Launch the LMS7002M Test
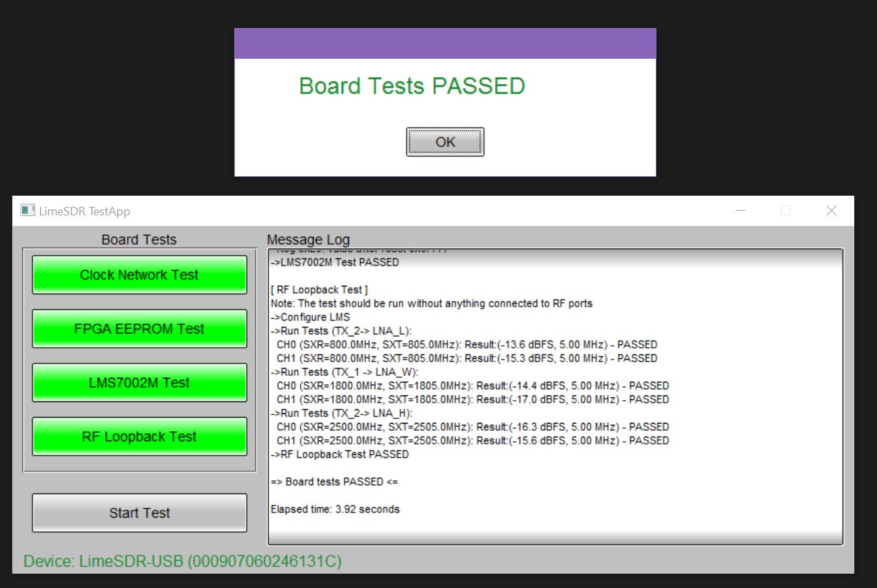 [x=139, y=382]
